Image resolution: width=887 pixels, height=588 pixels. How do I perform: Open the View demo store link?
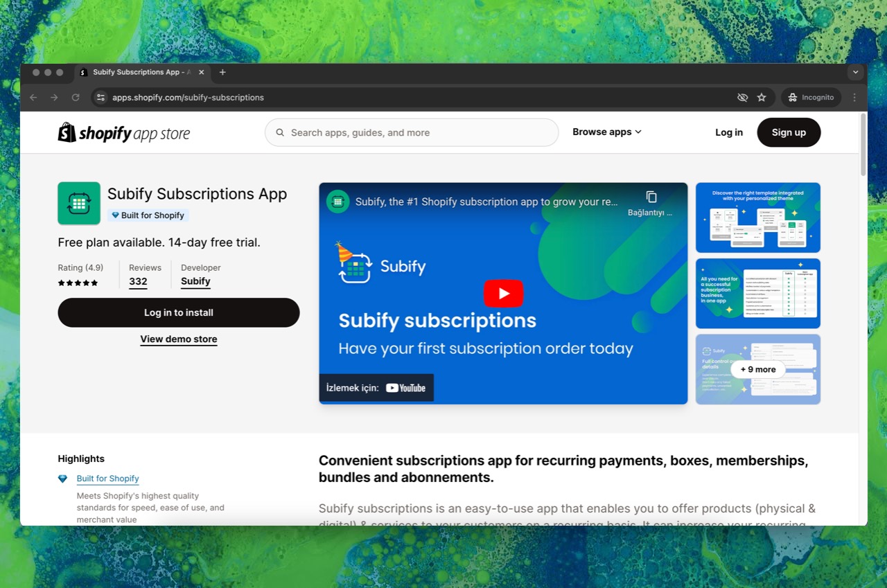[x=178, y=339]
